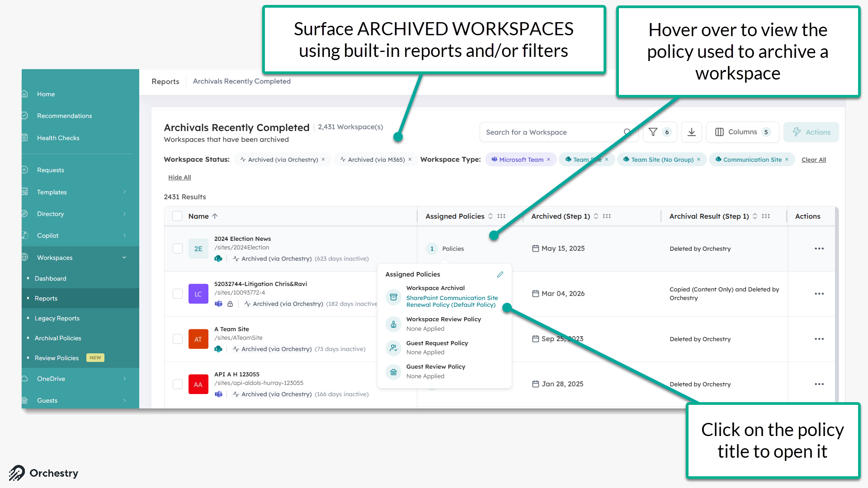Viewport: 868px width, 488px height.
Task: Click the Archival Result column options dots
Action: point(766,216)
